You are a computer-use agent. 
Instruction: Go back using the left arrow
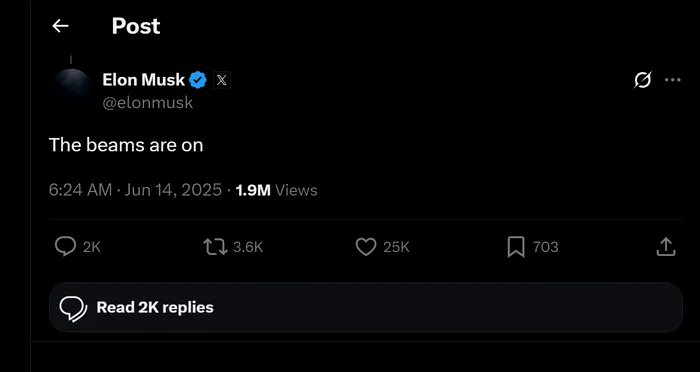[x=60, y=26]
